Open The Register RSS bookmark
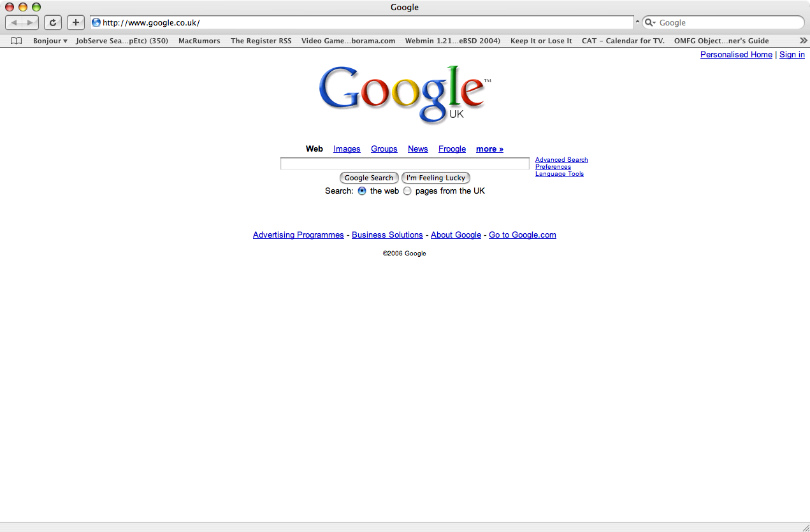 [x=261, y=41]
